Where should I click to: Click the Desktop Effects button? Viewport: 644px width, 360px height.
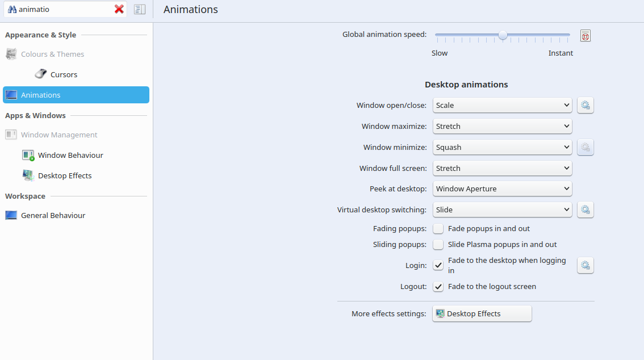click(482, 313)
